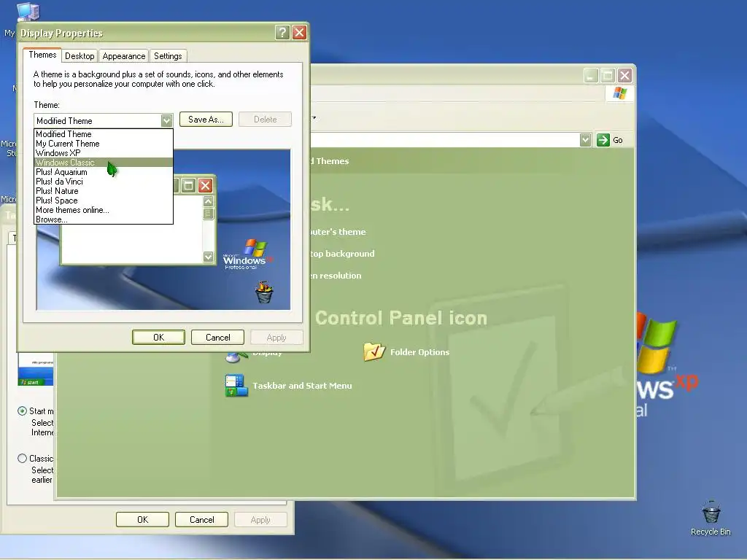Click the Control Panel address bar field
This screenshot has width=747, height=560.
445,140
